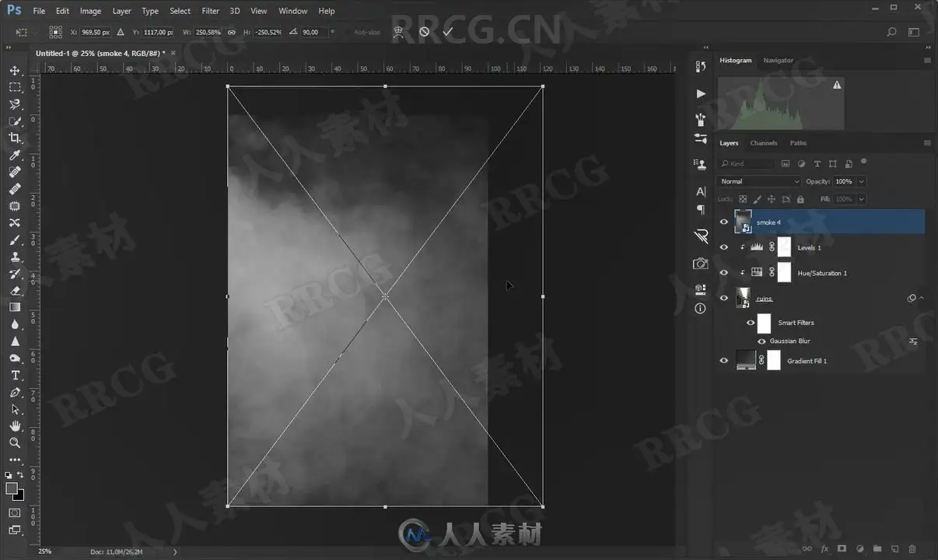Toggle layer filtering on or off

click(864, 162)
